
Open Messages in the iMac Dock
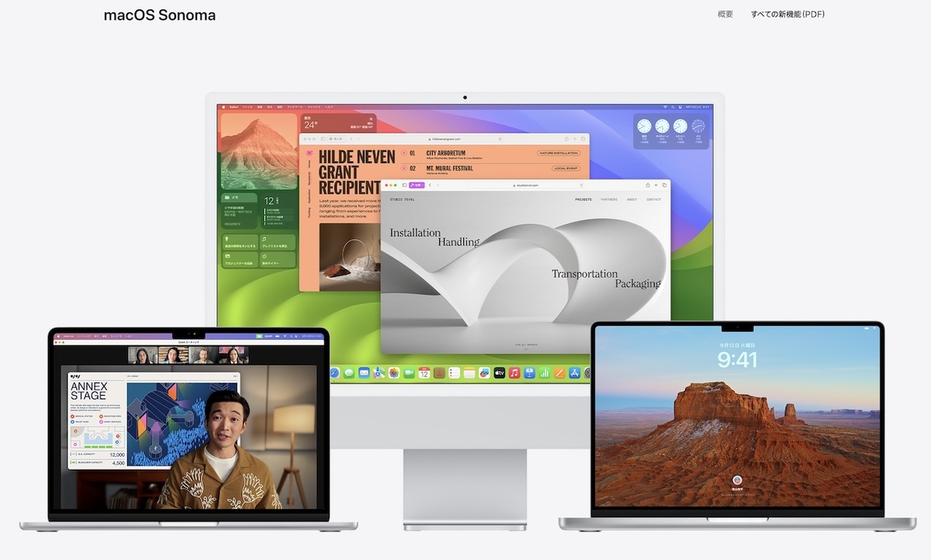tap(349, 373)
